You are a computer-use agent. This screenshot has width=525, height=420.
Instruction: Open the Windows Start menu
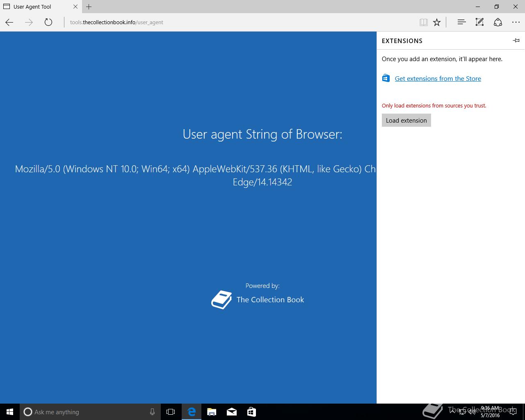pos(10,412)
